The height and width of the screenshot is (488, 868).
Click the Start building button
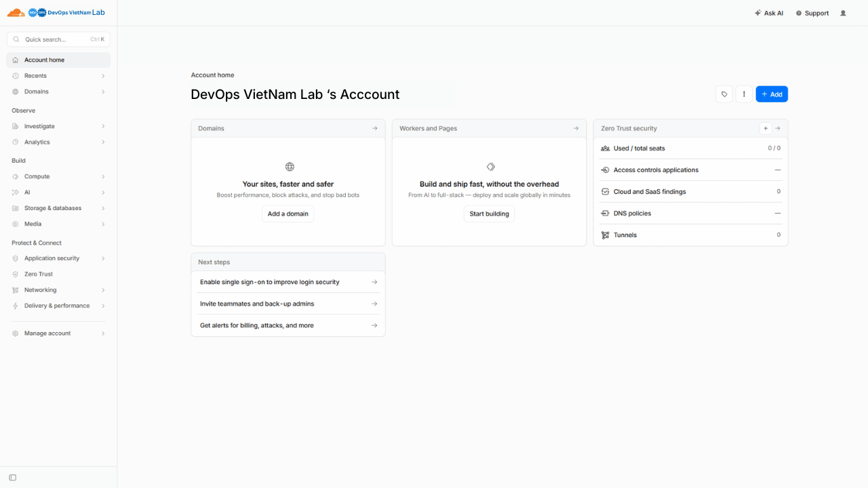(x=489, y=214)
